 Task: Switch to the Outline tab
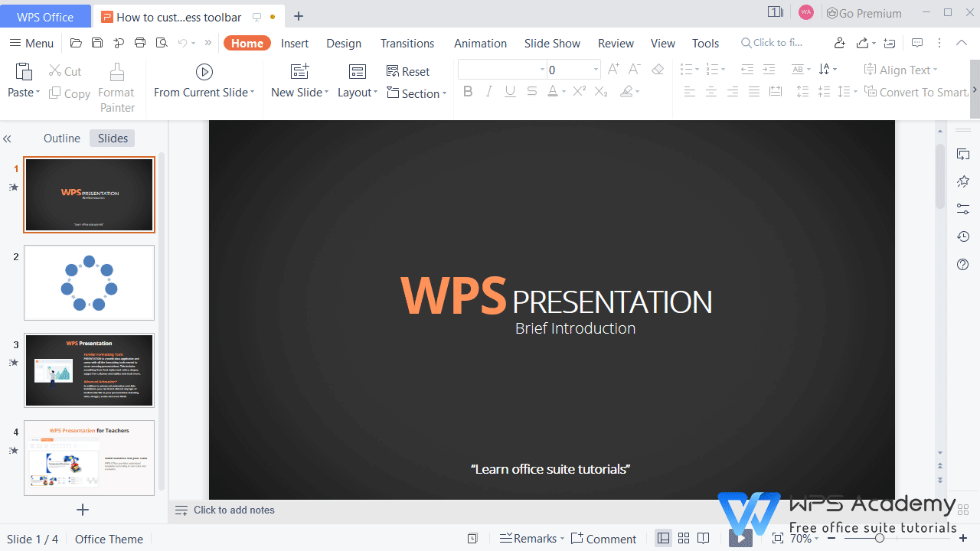tap(62, 138)
